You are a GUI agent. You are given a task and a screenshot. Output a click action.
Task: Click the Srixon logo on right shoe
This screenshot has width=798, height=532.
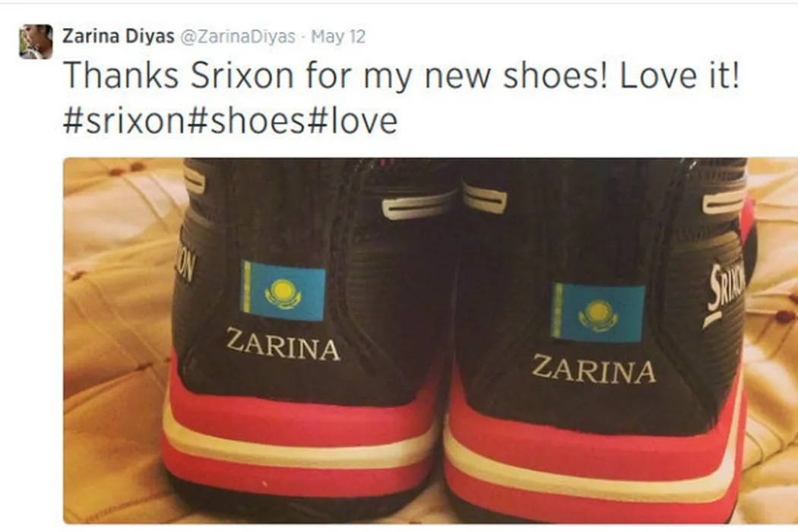[725, 294]
